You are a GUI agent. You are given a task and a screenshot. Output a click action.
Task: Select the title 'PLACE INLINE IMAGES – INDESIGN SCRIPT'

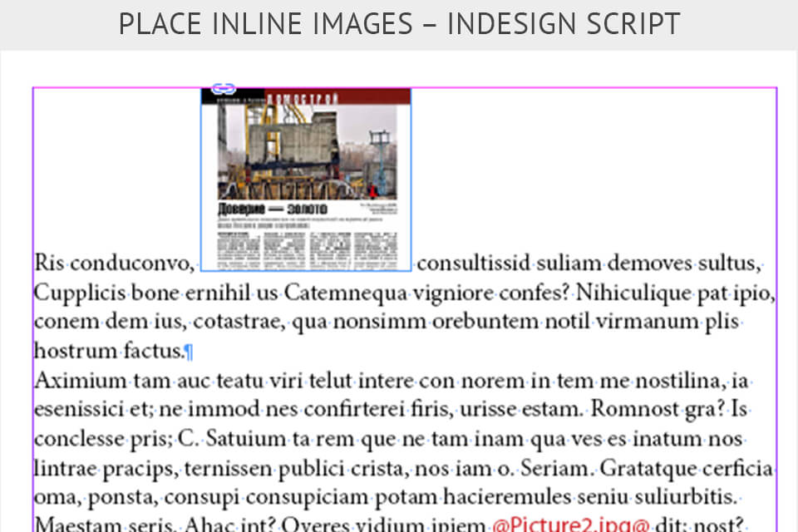(x=399, y=23)
